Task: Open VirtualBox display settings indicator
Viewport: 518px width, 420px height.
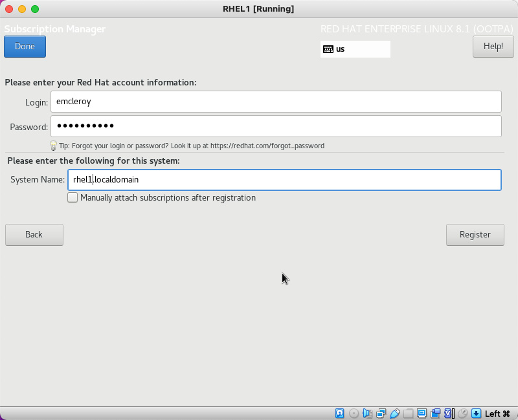Action: 422,414
